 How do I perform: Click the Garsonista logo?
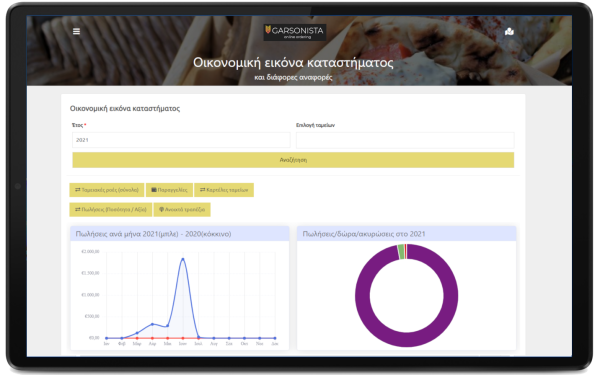tap(295, 32)
